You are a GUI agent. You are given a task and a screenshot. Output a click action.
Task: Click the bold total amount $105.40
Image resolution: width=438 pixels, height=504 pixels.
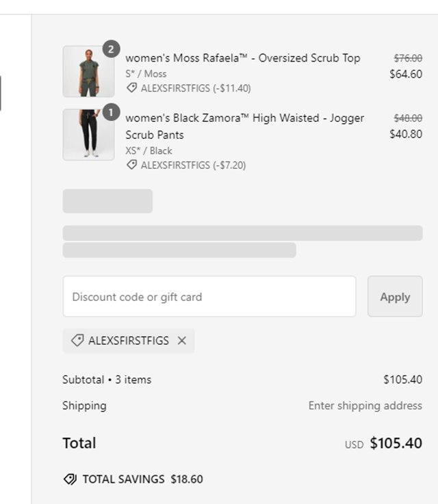pos(396,443)
